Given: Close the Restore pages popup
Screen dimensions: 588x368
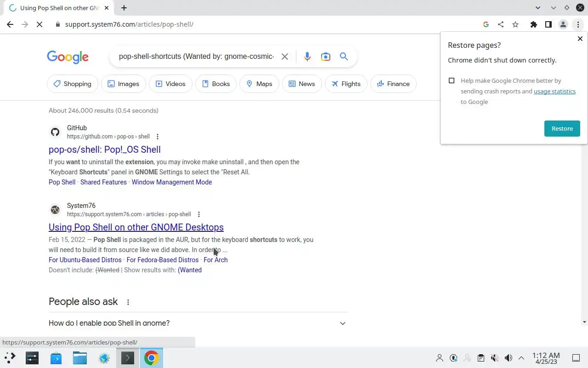Looking at the screenshot, I should 580,39.
